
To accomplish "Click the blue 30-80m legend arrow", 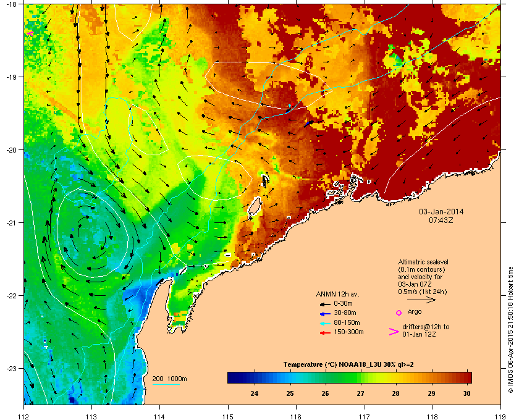I will (x=326, y=313).
